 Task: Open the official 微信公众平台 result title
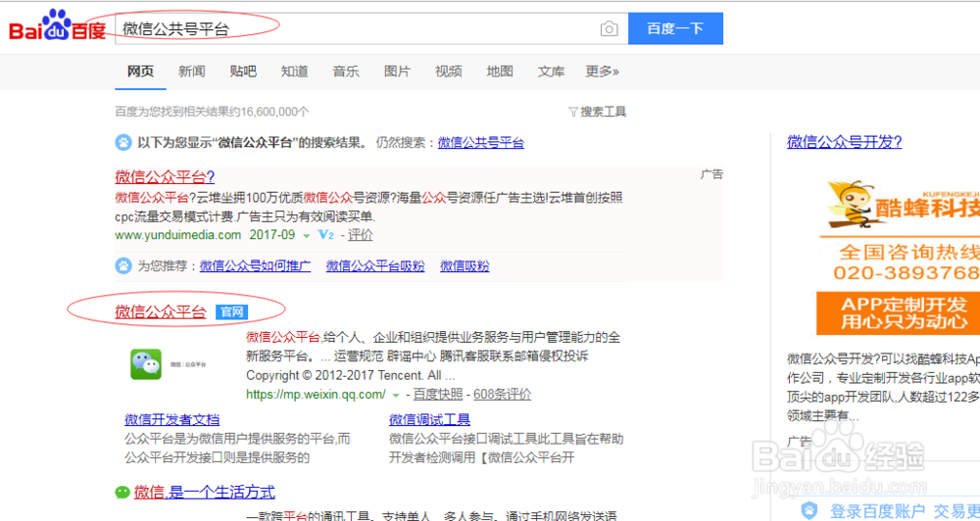point(161,311)
